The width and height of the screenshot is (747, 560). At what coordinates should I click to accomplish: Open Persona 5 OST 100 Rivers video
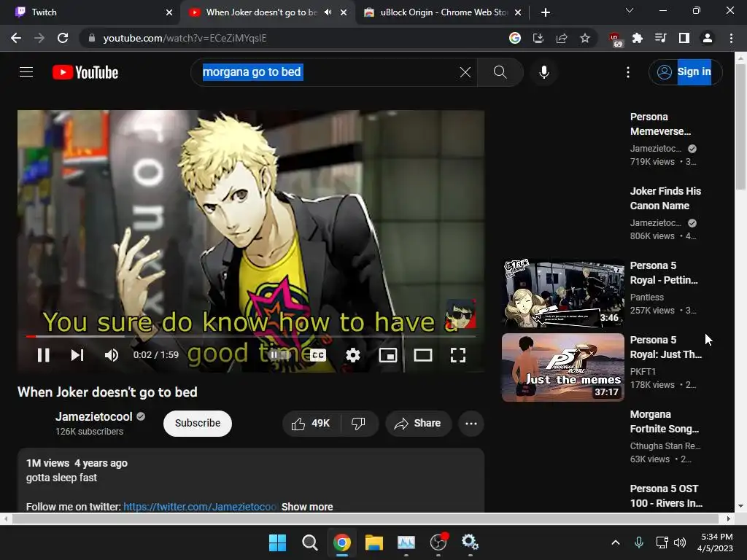click(666, 496)
